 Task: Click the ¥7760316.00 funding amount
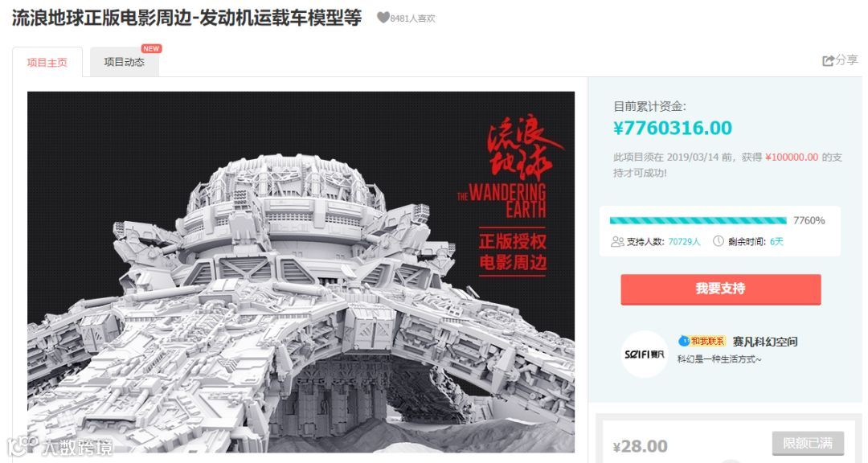673,128
